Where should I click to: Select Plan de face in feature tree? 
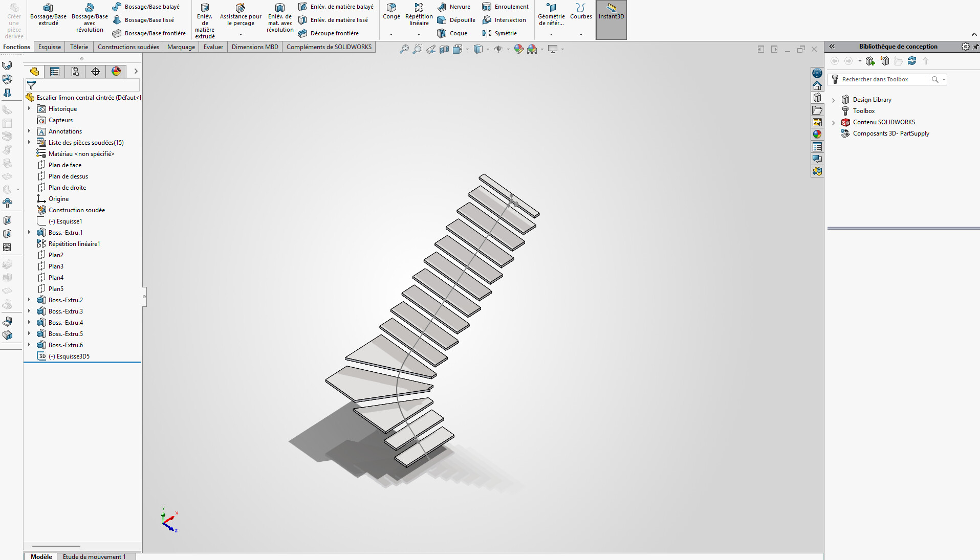point(65,165)
